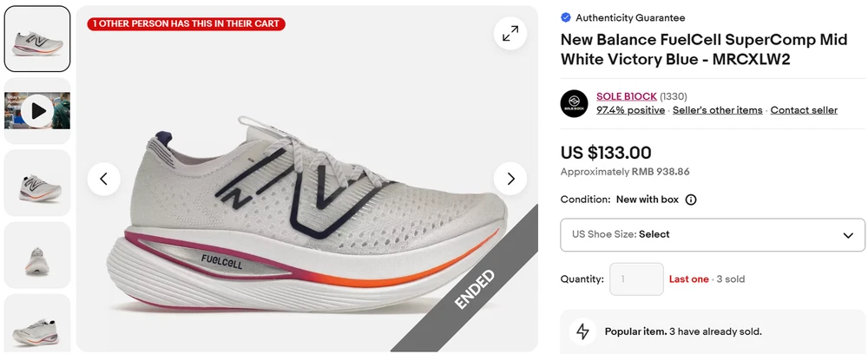Open the SOLE BLOCK seller page link
Screen dimensions: 868x354
click(626, 96)
